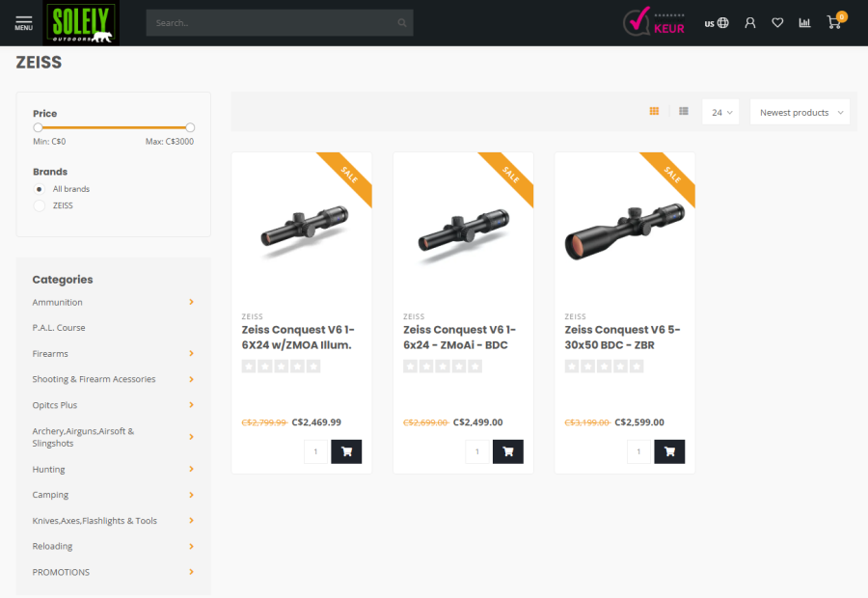Open the 24 items-per-page dropdown
The width and height of the screenshot is (868, 598).
click(720, 113)
